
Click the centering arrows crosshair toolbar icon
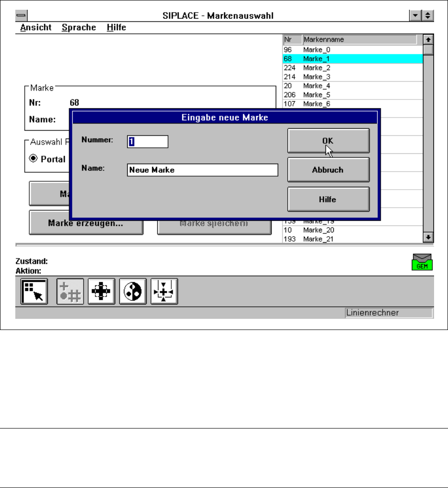[x=164, y=291]
